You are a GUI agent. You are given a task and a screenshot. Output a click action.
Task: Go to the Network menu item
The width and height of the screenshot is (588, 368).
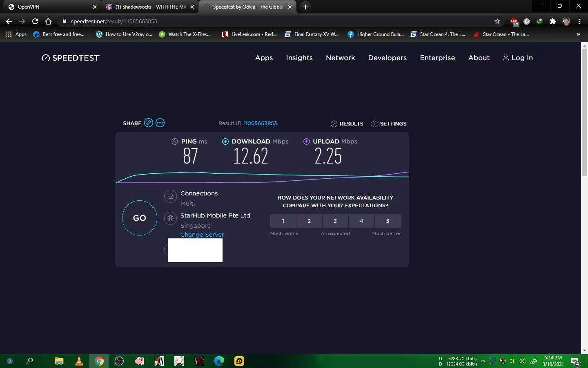(x=341, y=58)
